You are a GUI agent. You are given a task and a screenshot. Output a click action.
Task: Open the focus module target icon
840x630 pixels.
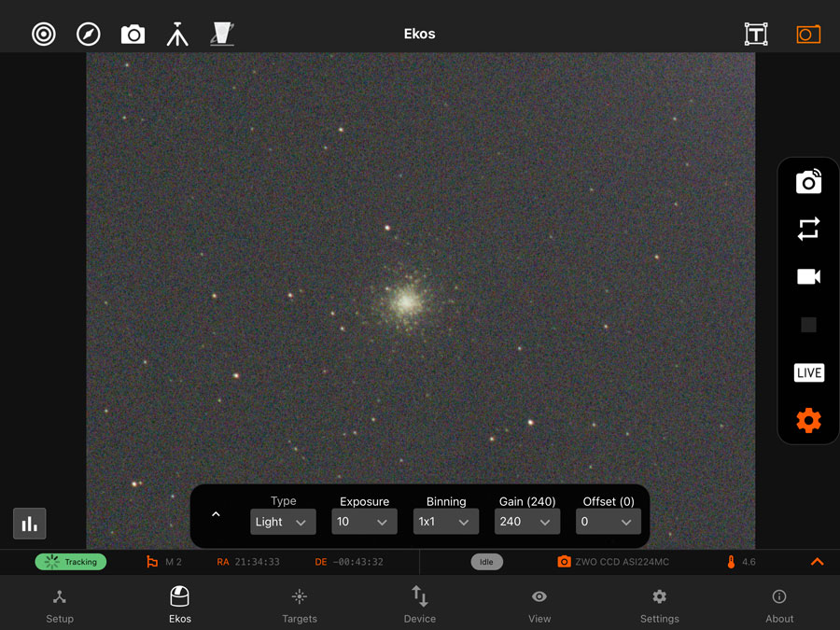(43, 35)
